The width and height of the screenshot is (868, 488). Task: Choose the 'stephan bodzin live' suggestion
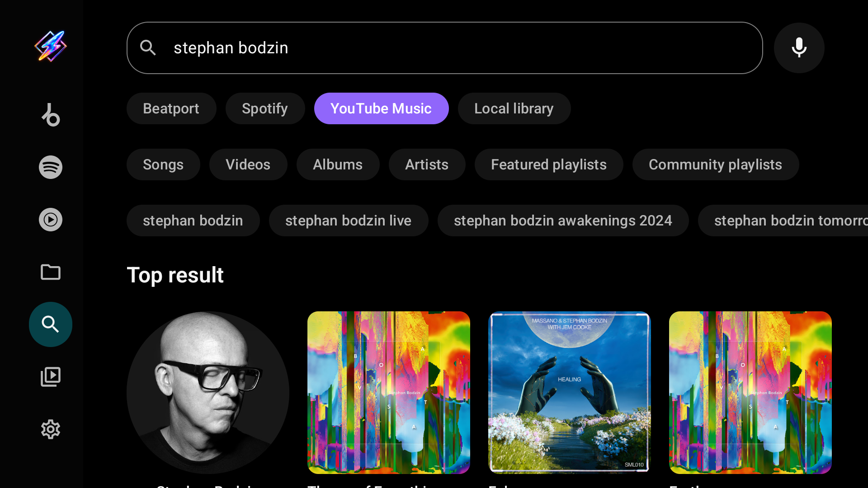pyautogui.click(x=349, y=221)
